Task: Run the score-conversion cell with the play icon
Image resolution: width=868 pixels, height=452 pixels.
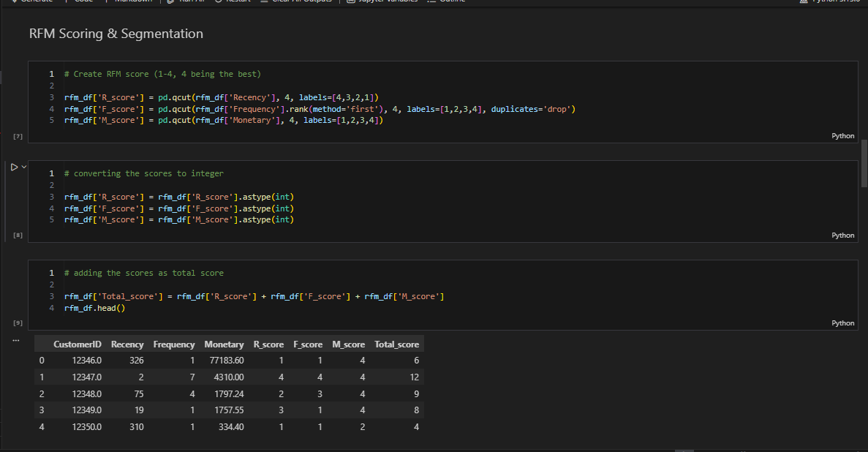Action: pos(14,167)
